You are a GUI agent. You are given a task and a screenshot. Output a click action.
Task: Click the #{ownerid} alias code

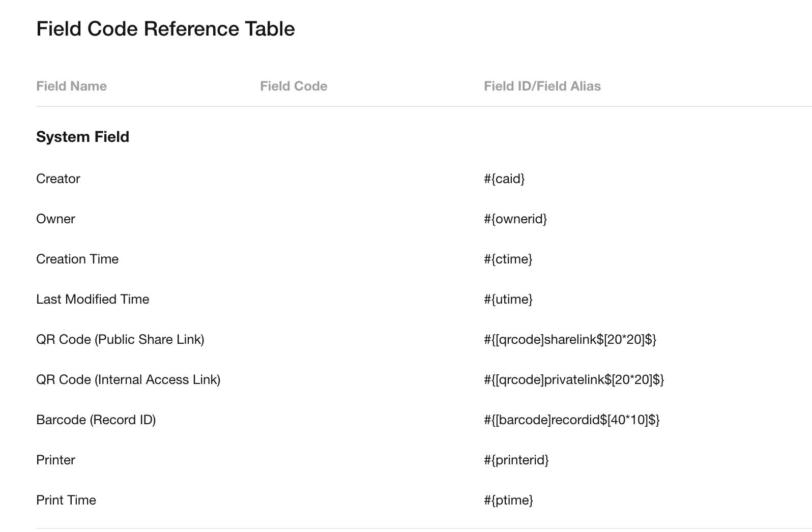click(515, 219)
